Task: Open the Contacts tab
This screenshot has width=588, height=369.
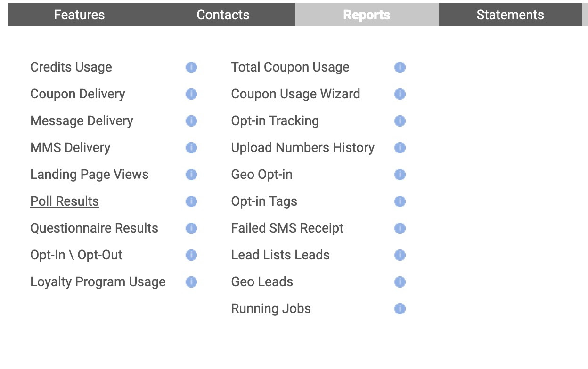Action: [223, 15]
